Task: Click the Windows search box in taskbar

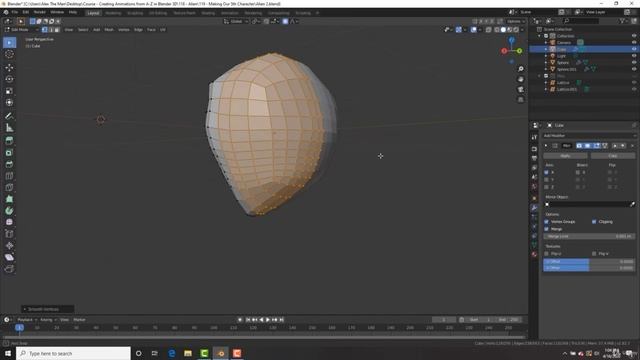Action: click(73, 353)
